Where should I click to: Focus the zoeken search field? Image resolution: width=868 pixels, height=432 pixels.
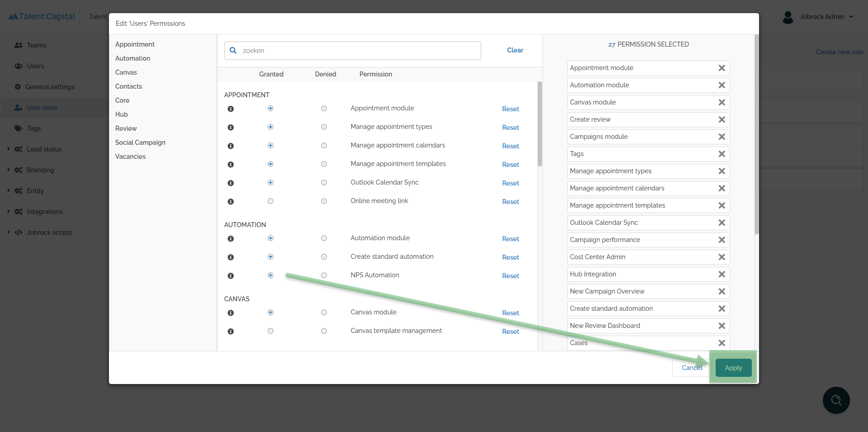point(353,51)
